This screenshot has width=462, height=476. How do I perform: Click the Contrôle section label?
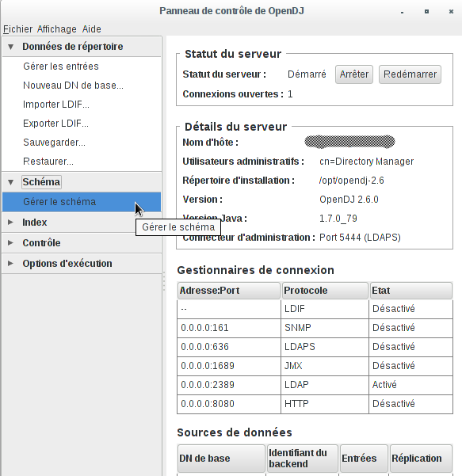coord(41,243)
